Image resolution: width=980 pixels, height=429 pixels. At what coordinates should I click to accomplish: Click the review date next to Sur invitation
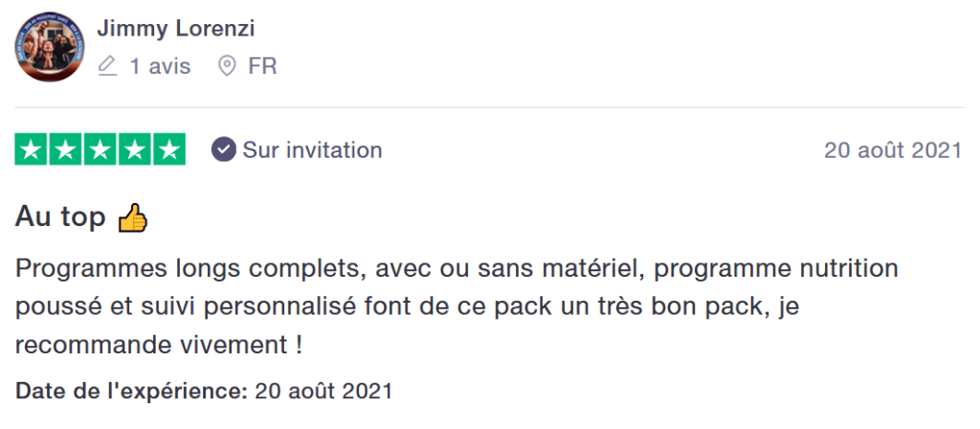(892, 150)
